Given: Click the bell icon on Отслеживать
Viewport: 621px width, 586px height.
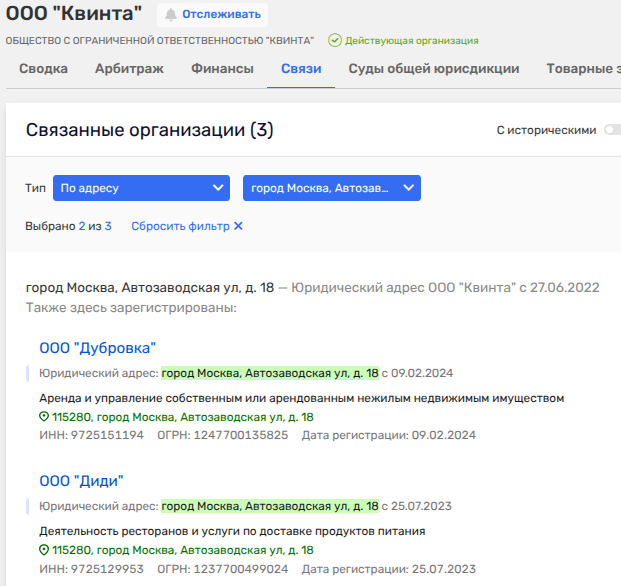Looking at the screenshot, I should tap(171, 15).
